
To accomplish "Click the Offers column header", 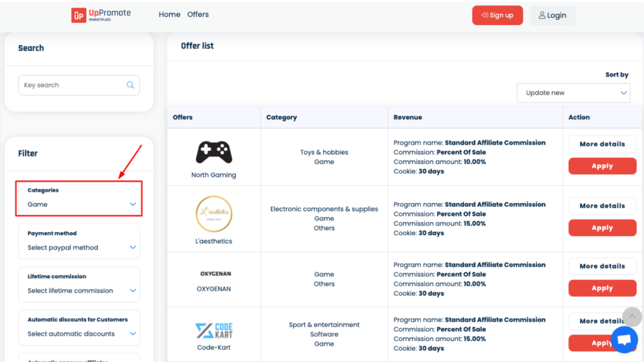I will (x=182, y=118).
